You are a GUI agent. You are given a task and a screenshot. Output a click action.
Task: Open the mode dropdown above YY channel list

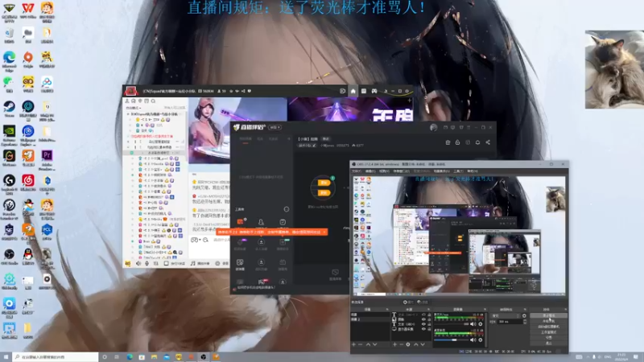pyautogui.click(x=134, y=108)
